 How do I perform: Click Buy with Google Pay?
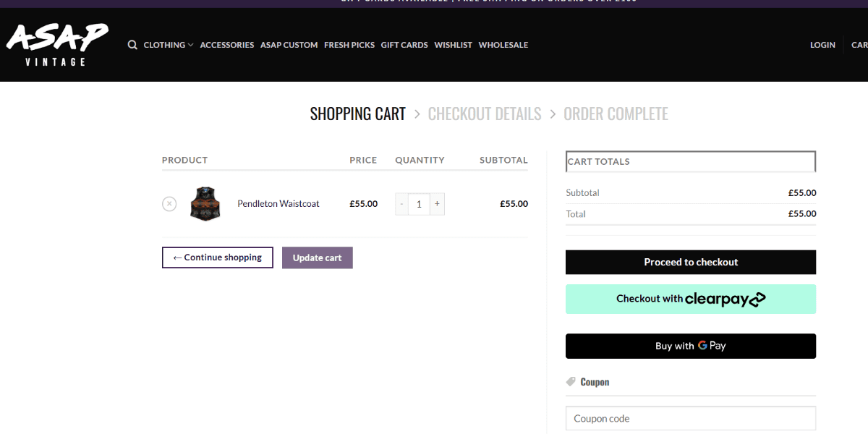pos(691,346)
